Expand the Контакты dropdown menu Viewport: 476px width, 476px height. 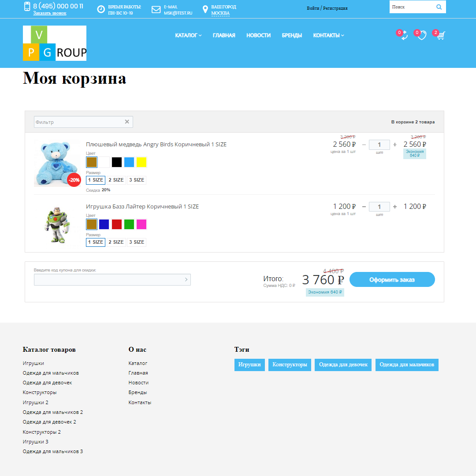pos(328,35)
